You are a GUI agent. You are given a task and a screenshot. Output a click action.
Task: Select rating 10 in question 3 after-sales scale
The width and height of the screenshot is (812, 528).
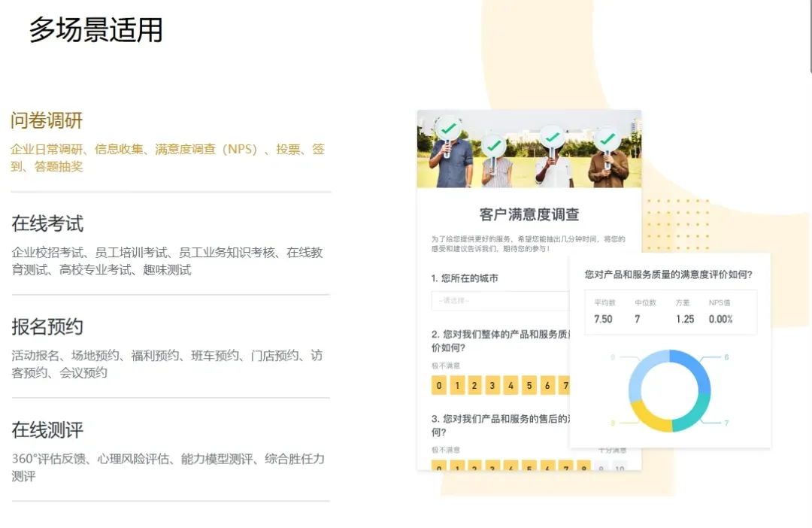click(x=620, y=468)
